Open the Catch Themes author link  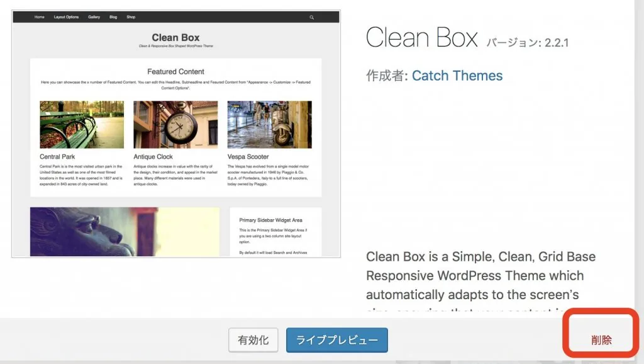click(x=457, y=76)
